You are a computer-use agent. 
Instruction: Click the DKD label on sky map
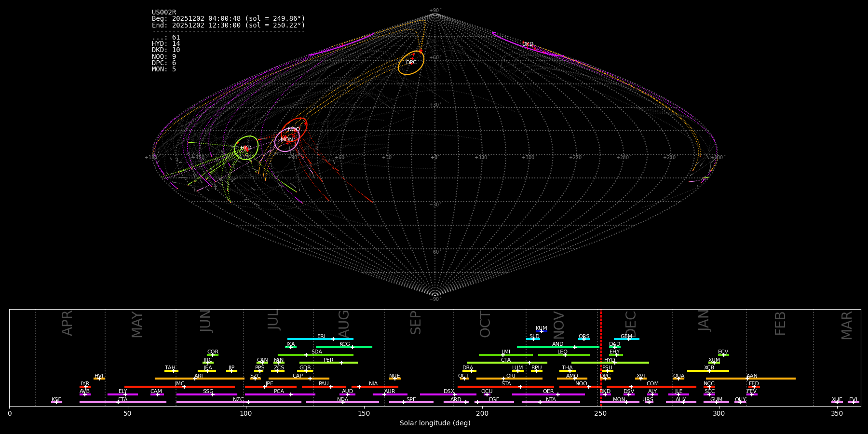click(x=528, y=44)
